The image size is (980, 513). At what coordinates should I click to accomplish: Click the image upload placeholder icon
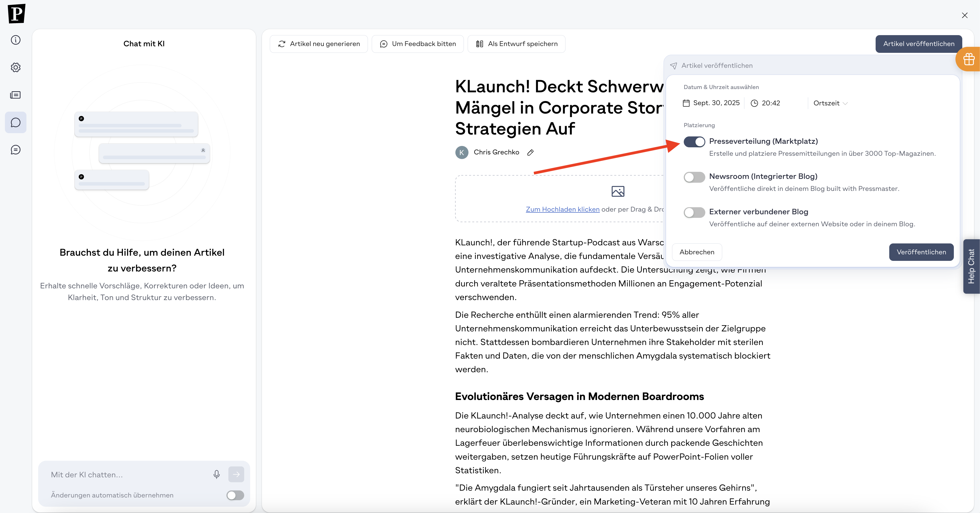pos(618,191)
